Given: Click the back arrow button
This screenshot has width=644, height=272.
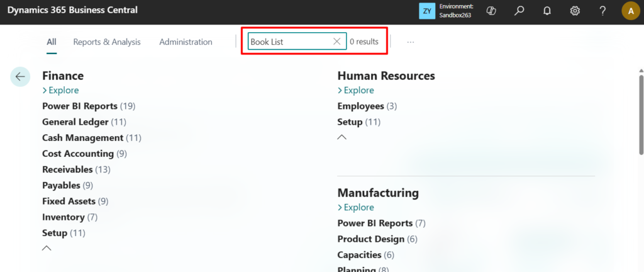Looking at the screenshot, I should coord(20,76).
